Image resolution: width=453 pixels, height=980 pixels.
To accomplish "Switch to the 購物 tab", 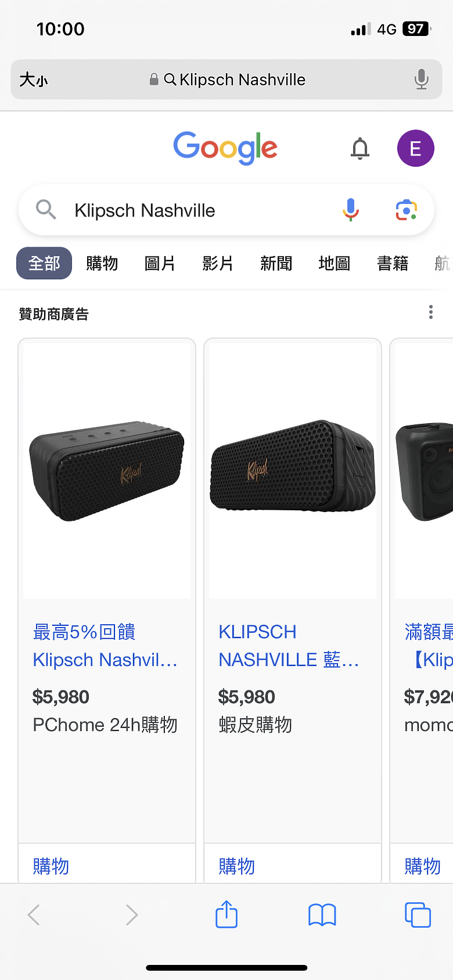I will pos(102,264).
